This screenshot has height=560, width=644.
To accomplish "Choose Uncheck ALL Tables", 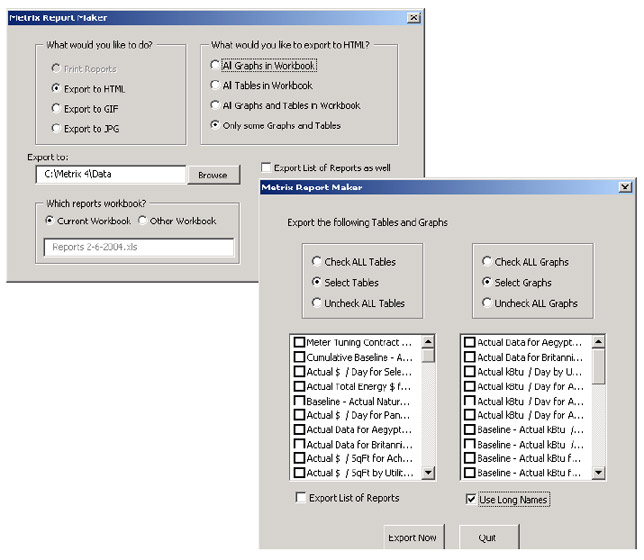I will click(x=316, y=303).
